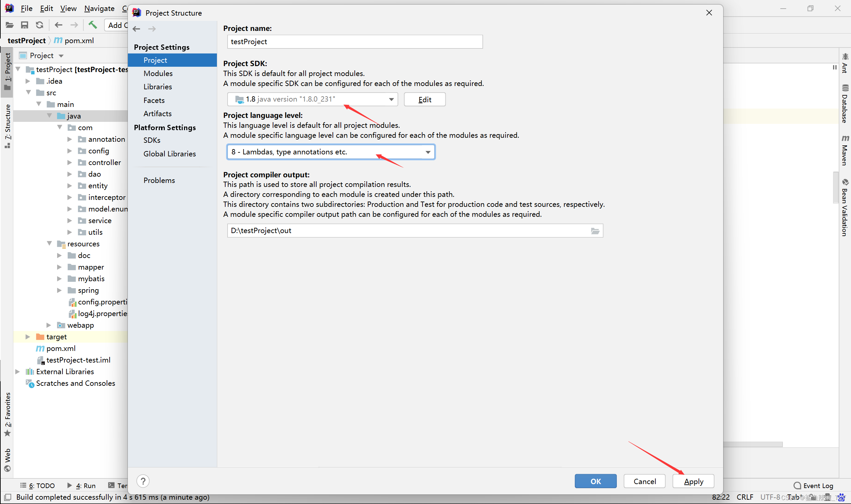
Task: Click the help question mark button
Action: click(143, 481)
